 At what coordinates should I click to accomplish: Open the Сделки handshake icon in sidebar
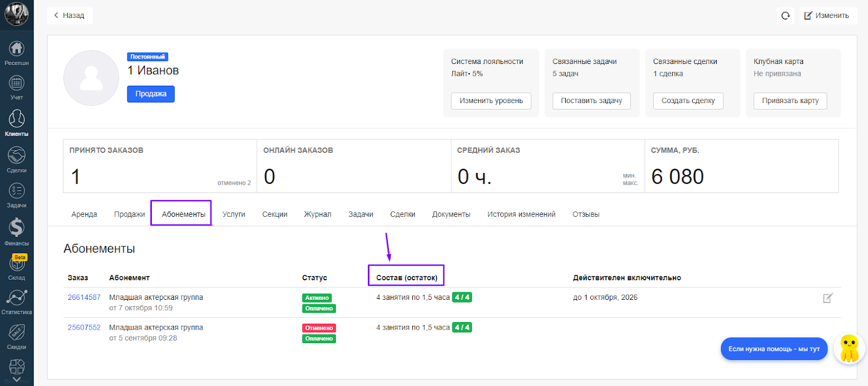16,159
